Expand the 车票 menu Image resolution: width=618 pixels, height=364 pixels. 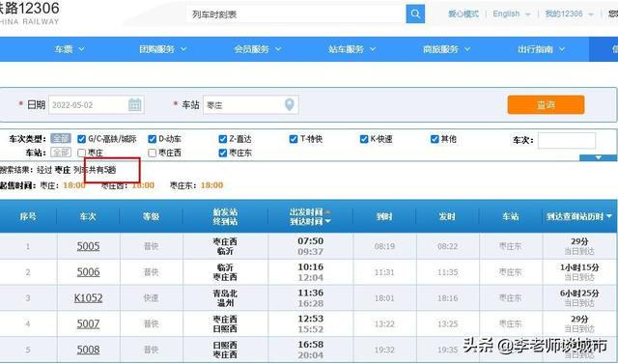[70, 49]
